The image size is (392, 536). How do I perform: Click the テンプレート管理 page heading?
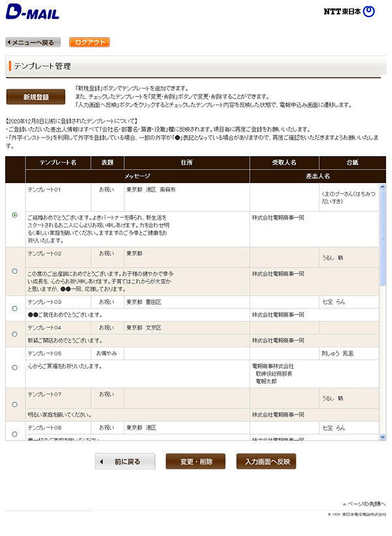[x=42, y=66]
